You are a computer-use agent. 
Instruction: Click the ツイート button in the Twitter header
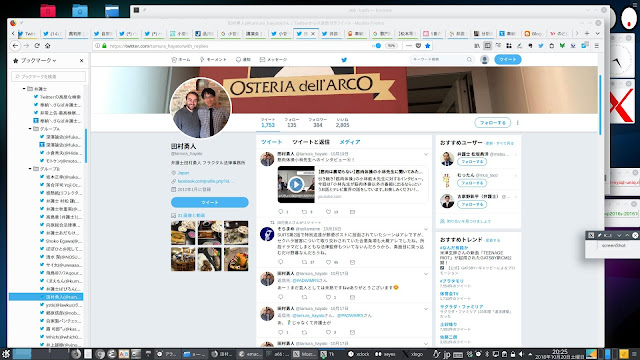(x=507, y=60)
